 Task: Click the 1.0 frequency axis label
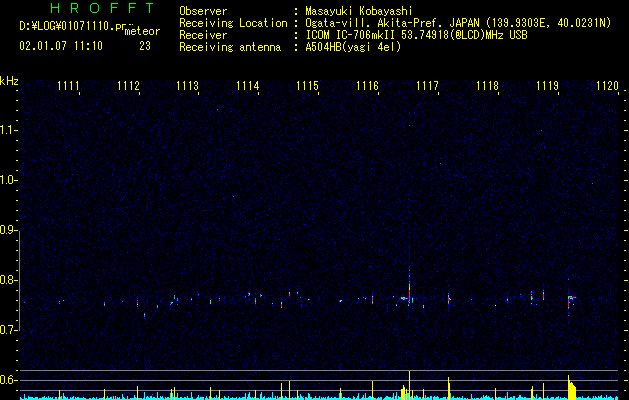pos(8,180)
